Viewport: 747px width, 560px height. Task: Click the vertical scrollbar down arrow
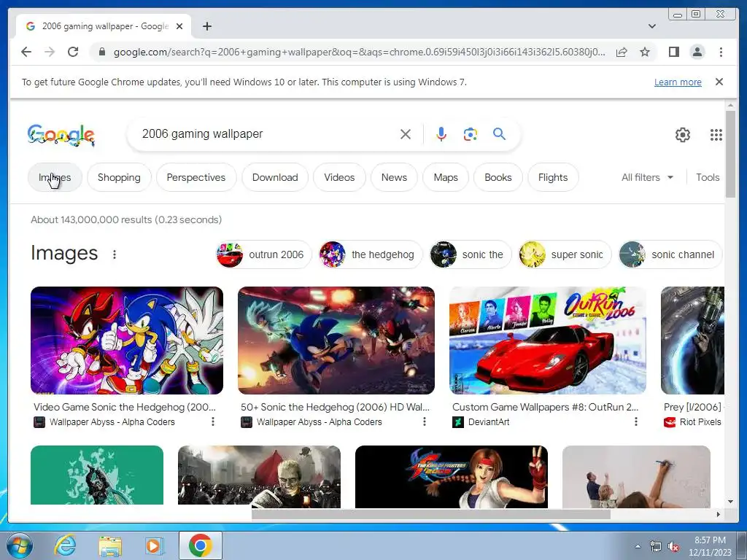(x=730, y=502)
